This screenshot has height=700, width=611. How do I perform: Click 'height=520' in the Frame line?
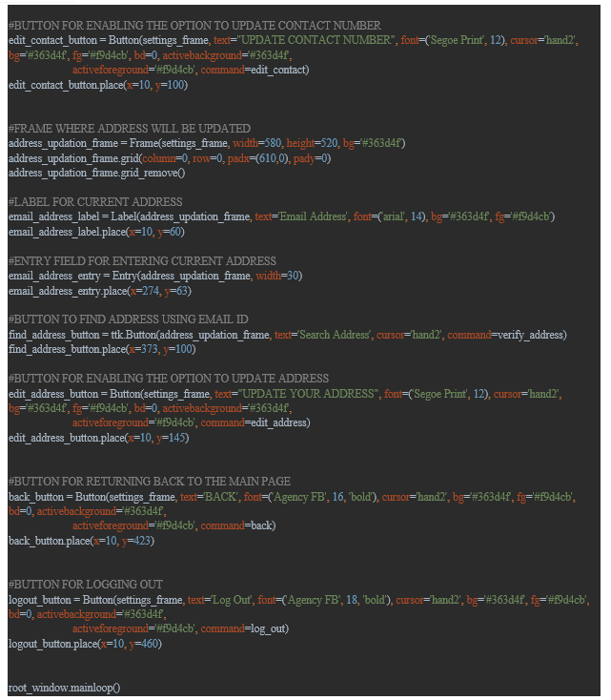(312, 143)
